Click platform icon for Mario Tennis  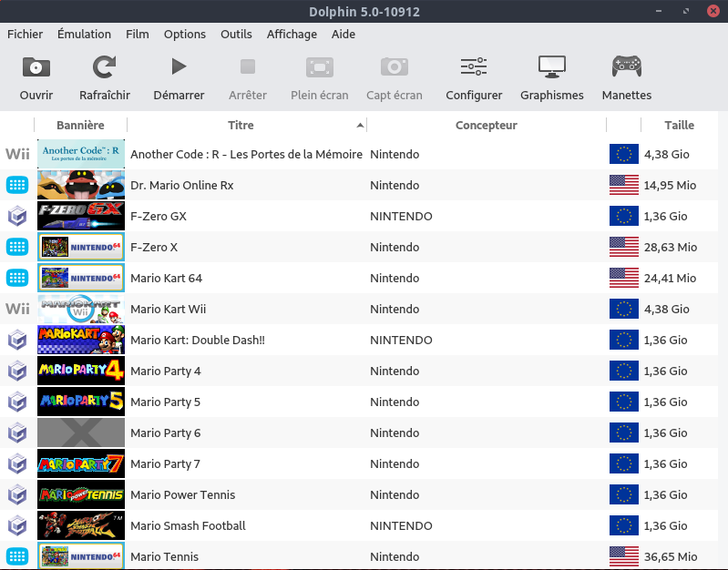(x=17, y=556)
